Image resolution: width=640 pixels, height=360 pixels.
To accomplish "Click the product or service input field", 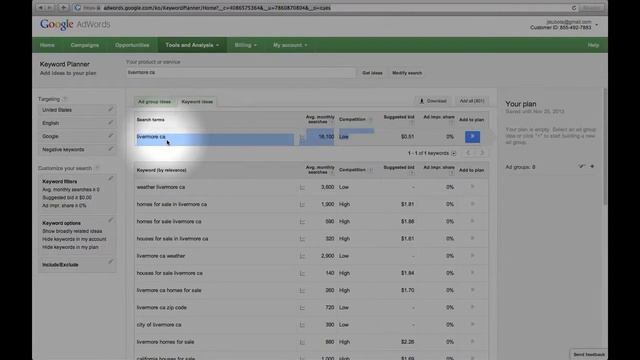I will click(x=240, y=73).
